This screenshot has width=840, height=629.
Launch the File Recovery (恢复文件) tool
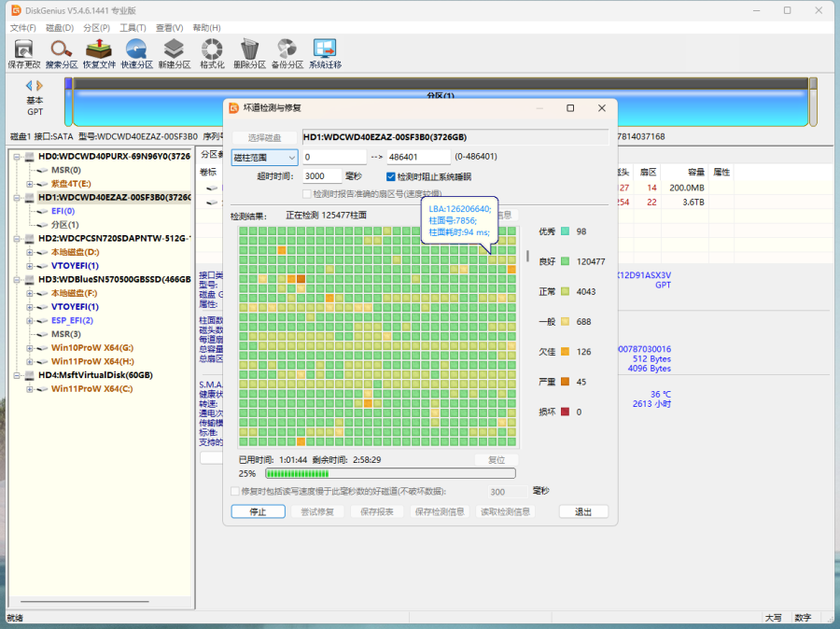pyautogui.click(x=99, y=53)
